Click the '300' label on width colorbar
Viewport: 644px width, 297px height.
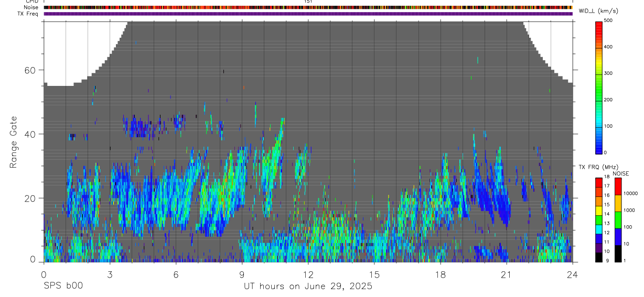[609, 73]
